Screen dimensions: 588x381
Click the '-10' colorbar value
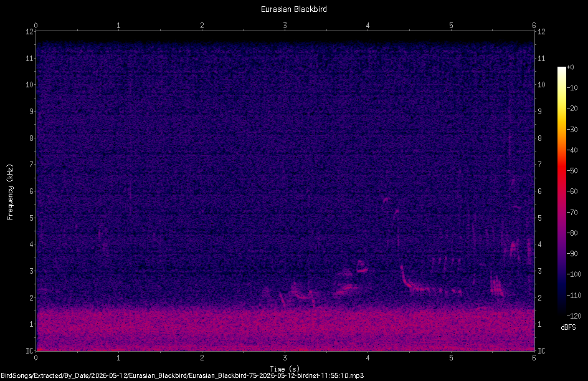tap(572, 87)
